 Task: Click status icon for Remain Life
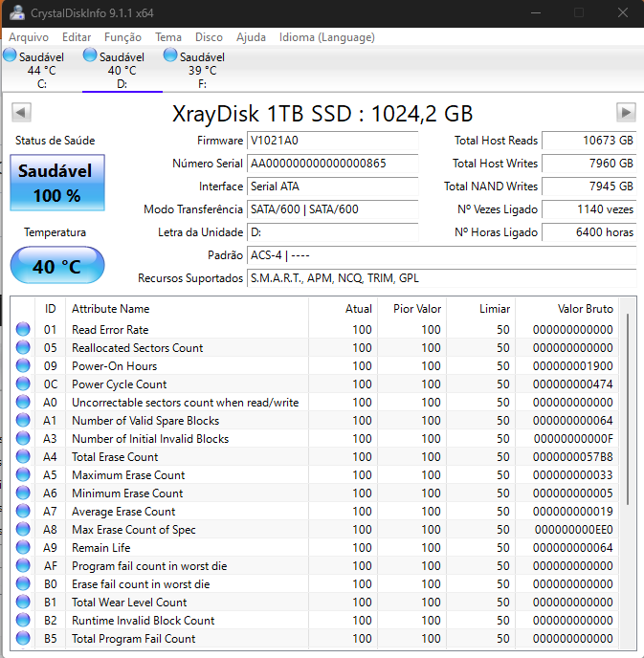pos(23,548)
